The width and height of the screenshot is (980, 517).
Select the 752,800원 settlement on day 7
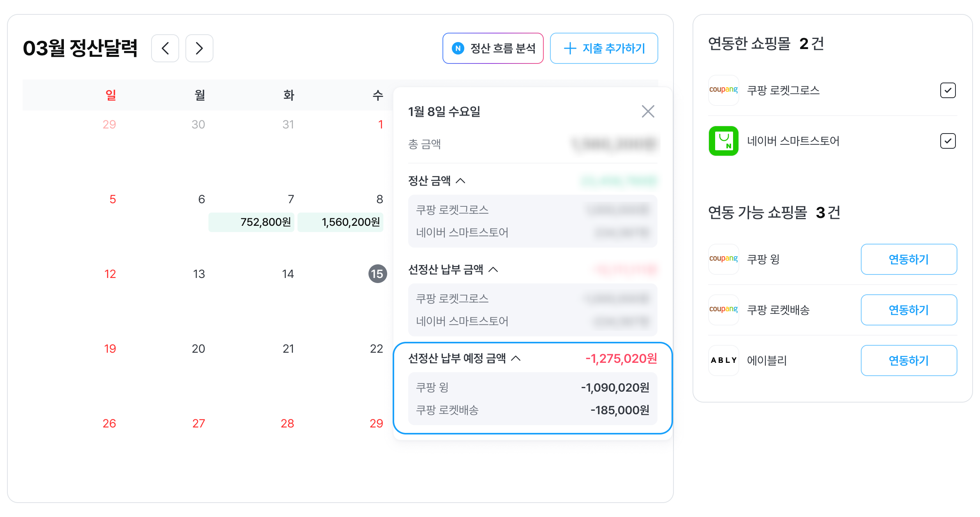(x=252, y=222)
